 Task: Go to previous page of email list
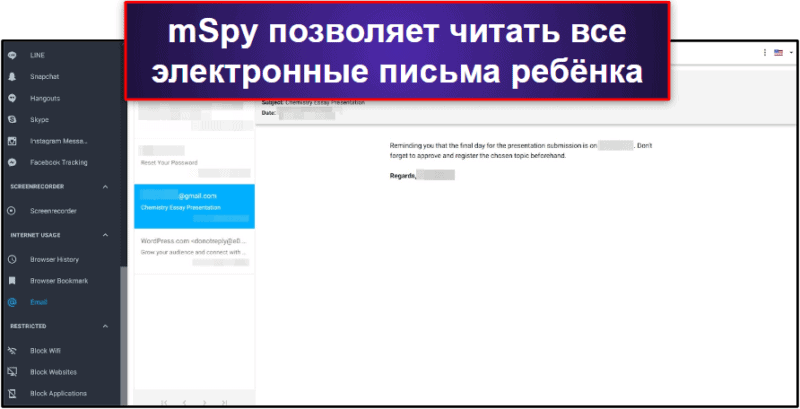[184, 403]
